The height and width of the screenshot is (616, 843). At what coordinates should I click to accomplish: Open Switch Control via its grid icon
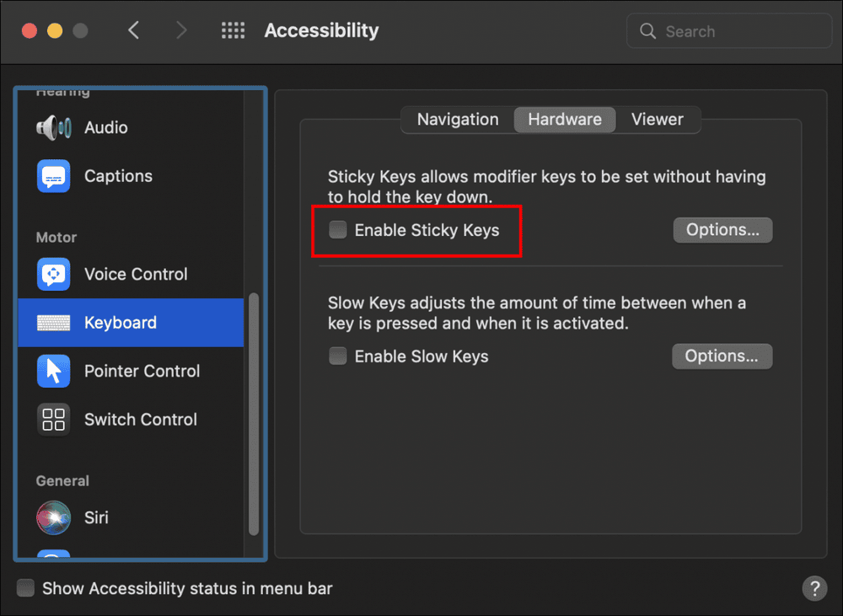click(54, 420)
